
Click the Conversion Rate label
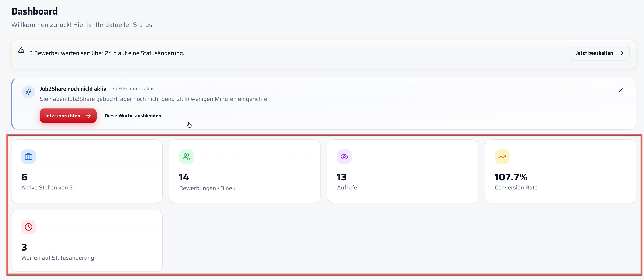[516, 187]
